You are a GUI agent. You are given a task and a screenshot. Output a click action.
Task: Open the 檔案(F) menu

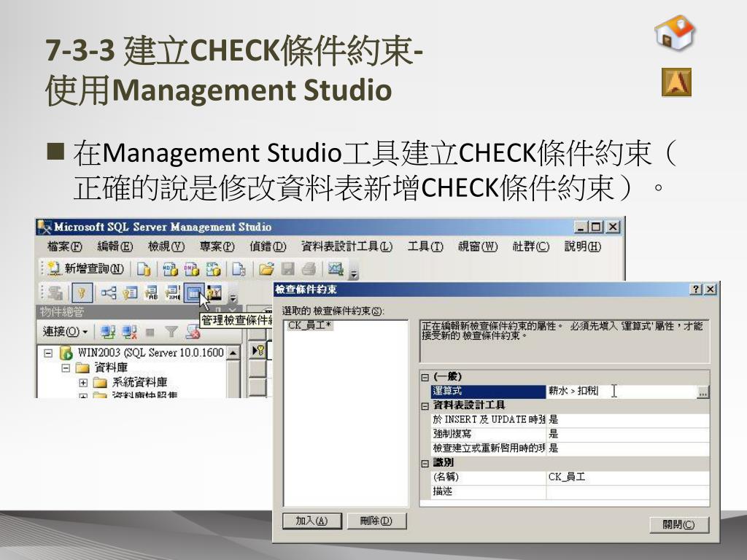[65, 246]
